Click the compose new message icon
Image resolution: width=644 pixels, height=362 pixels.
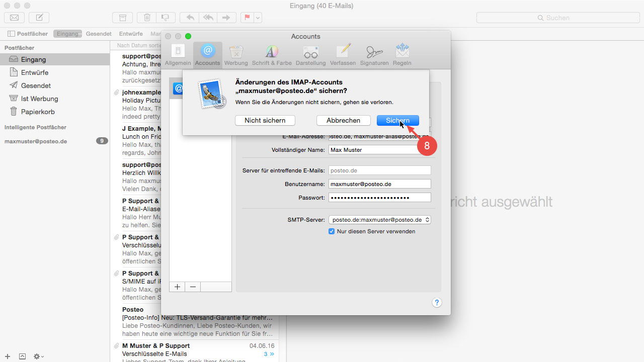[39, 18]
